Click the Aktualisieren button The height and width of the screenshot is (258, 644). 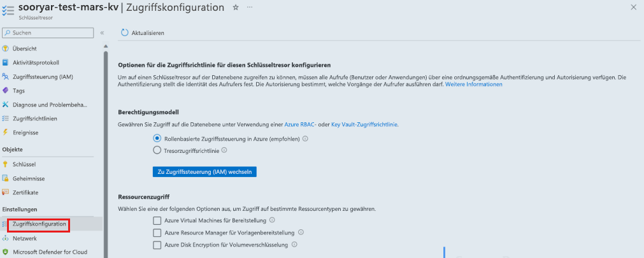tap(143, 33)
